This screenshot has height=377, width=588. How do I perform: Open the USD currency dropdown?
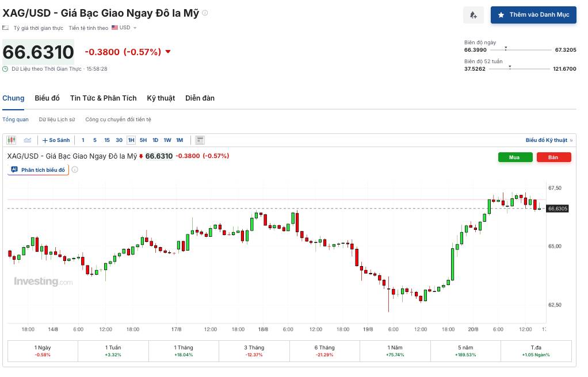pyautogui.click(x=124, y=28)
